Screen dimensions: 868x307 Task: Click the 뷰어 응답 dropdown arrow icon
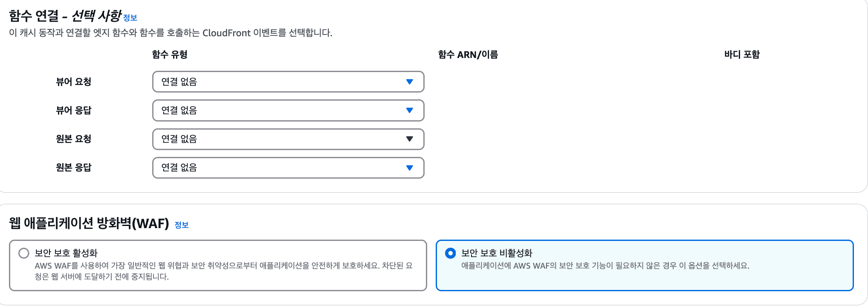click(x=410, y=110)
